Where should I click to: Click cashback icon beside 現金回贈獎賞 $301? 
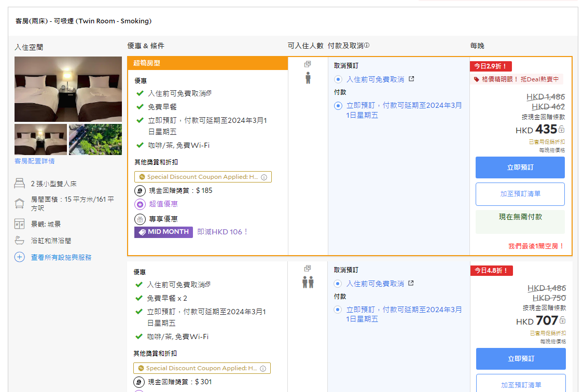[138, 382]
